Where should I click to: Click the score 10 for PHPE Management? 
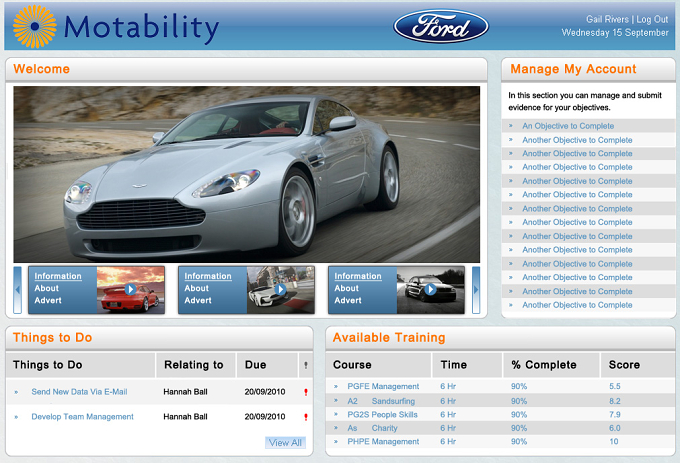[614, 442]
